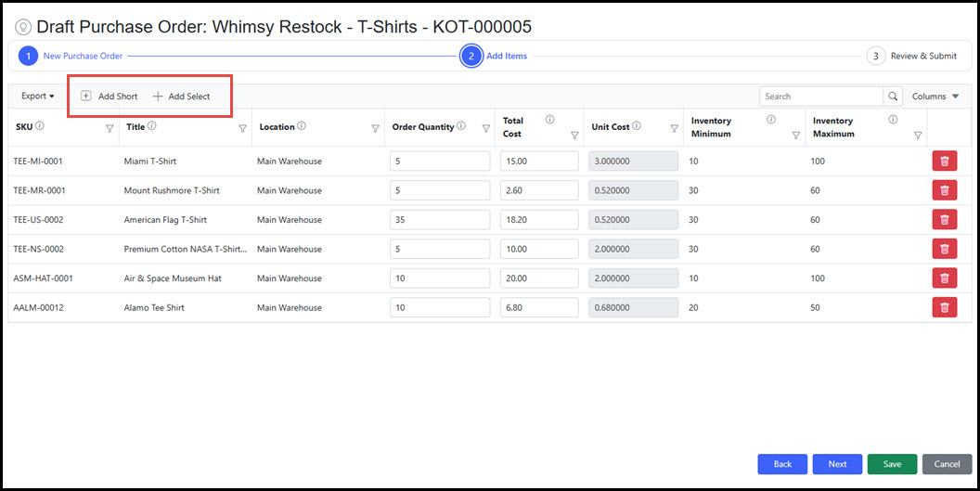Click info icon beside Inventory Minimum

click(x=771, y=120)
